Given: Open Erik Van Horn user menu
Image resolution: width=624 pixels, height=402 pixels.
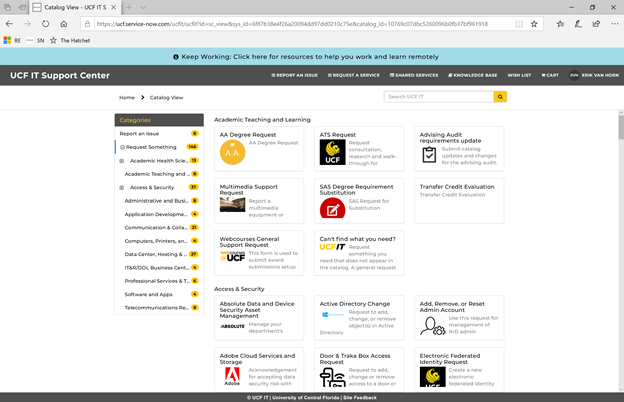Looking at the screenshot, I should (594, 75).
